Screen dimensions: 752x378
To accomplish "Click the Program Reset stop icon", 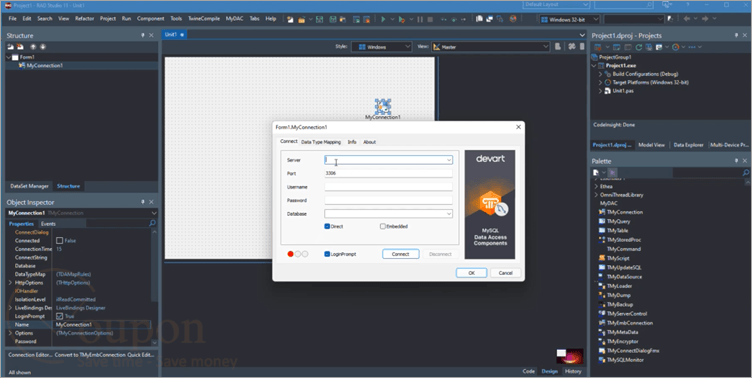I will point(430,19).
